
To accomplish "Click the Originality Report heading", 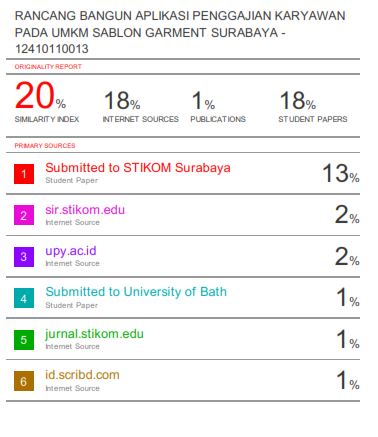I will pyautogui.click(x=48, y=67).
